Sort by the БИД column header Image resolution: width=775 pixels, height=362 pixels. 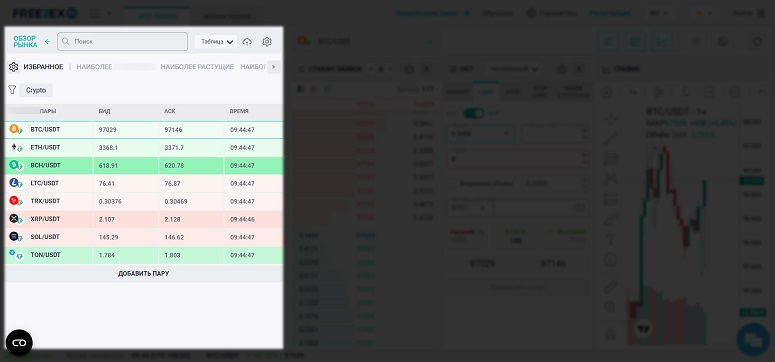click(x=104, y=111)
